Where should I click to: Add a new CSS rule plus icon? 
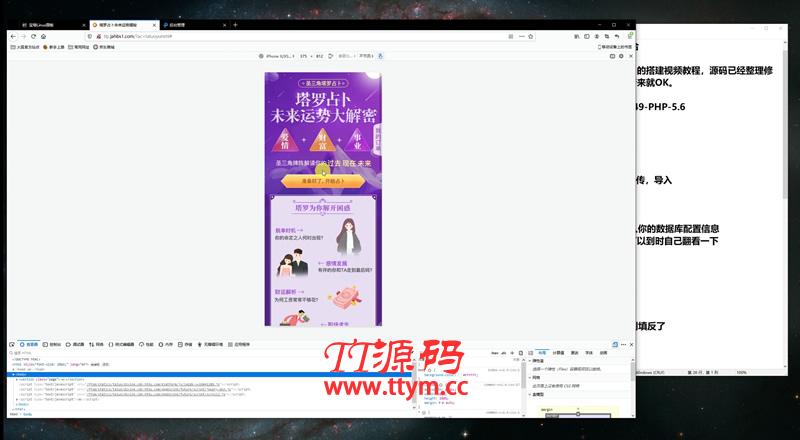point(512,353)
